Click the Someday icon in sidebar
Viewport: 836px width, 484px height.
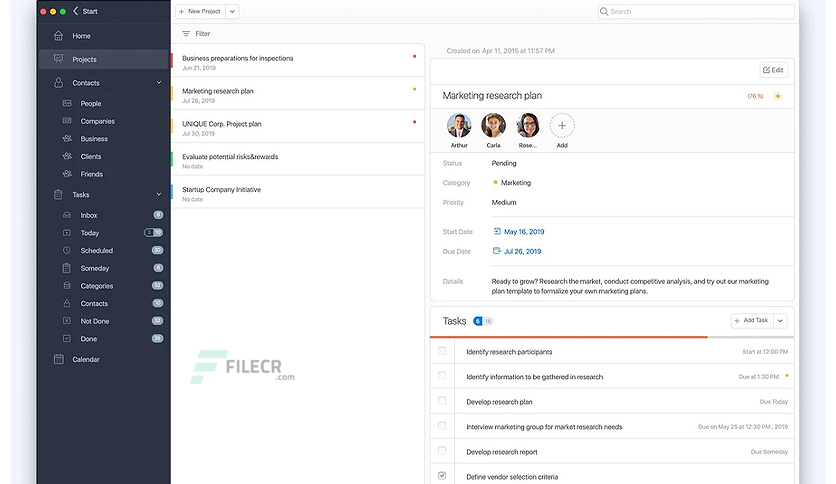click(x=67, y=268)
